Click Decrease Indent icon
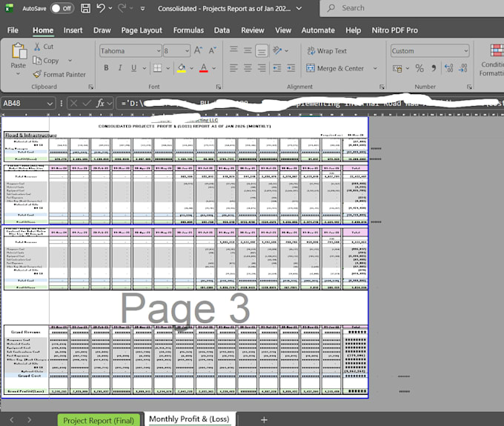 pos(276,68)
